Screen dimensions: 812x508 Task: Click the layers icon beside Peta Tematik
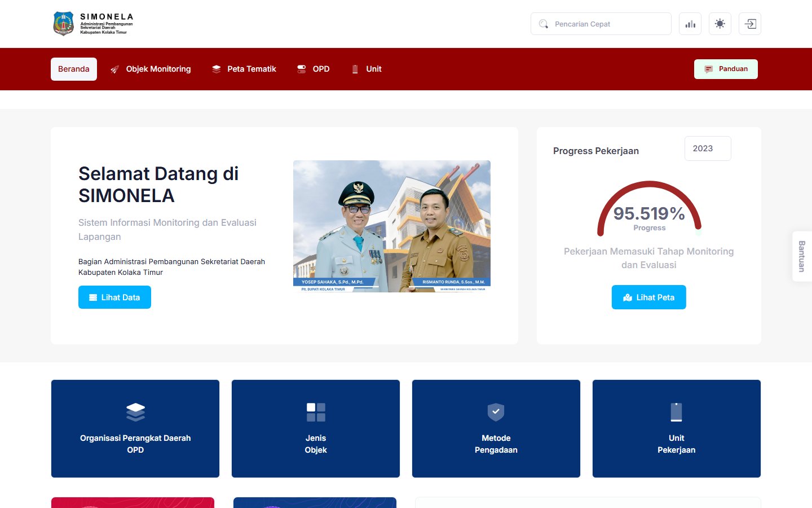click(216, 69)
